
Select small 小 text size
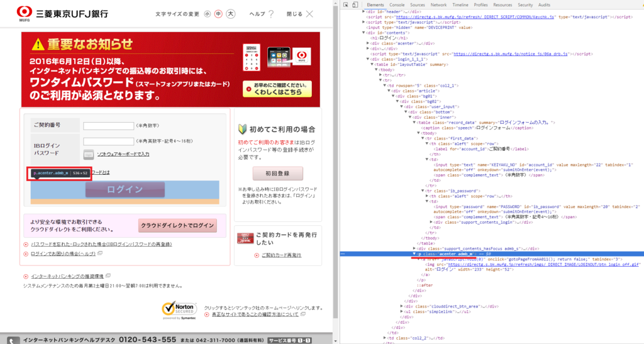click(x=208, y=14)
